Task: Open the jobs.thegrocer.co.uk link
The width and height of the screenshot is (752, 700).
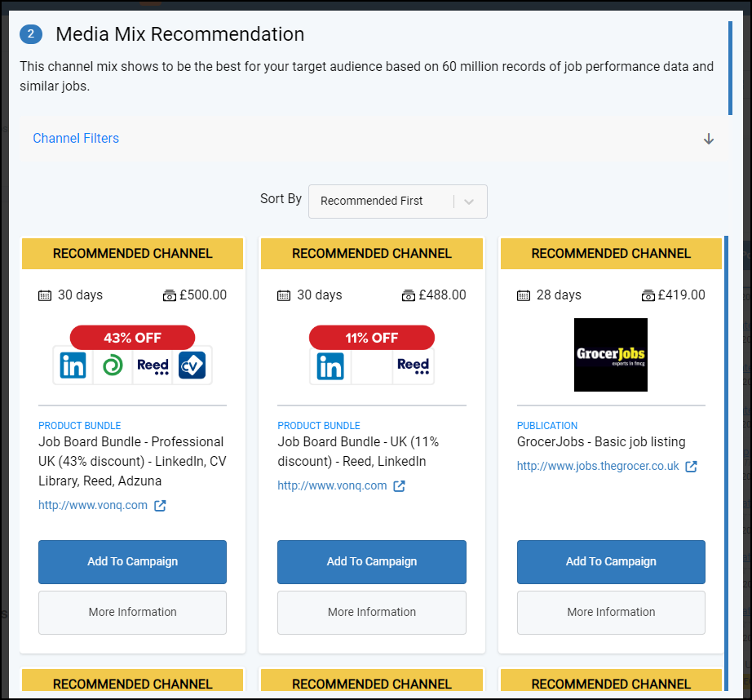Action: tap(598, 466)
